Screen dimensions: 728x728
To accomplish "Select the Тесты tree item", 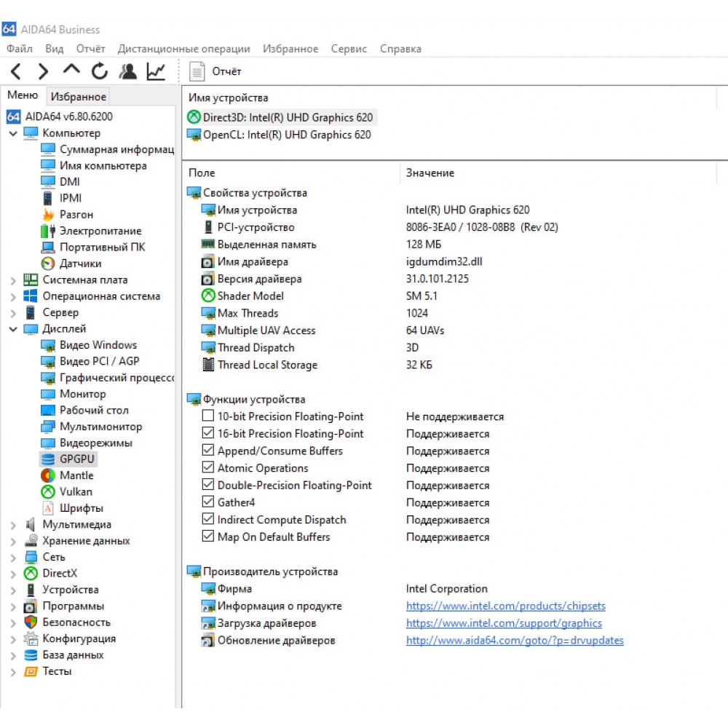I will (48, 671).
